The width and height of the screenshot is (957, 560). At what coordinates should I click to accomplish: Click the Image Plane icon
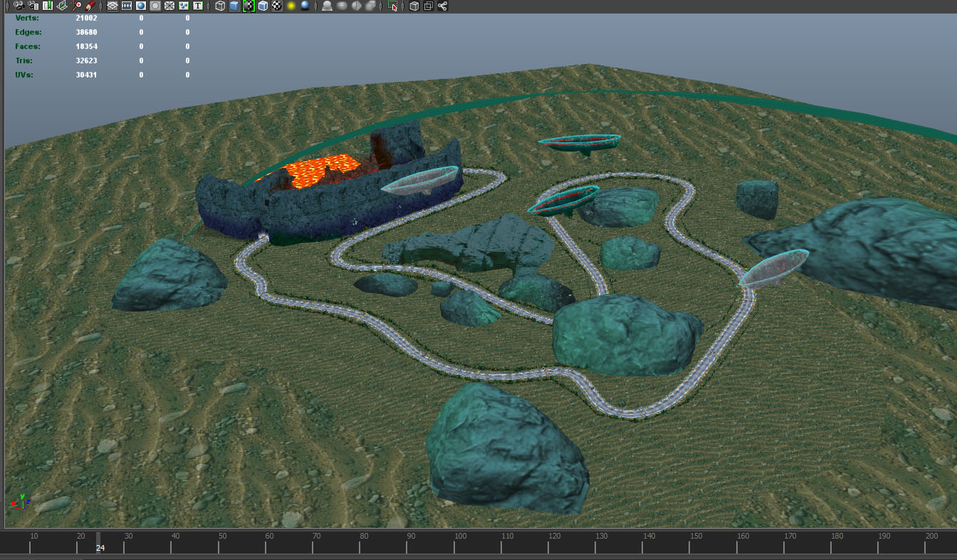click(x=62, y=6)
